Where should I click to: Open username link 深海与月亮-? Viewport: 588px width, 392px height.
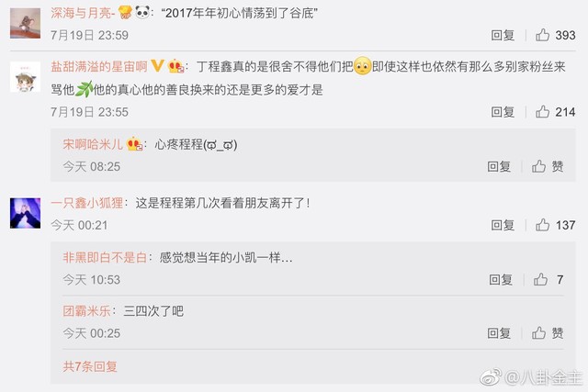tap(83, 13)
